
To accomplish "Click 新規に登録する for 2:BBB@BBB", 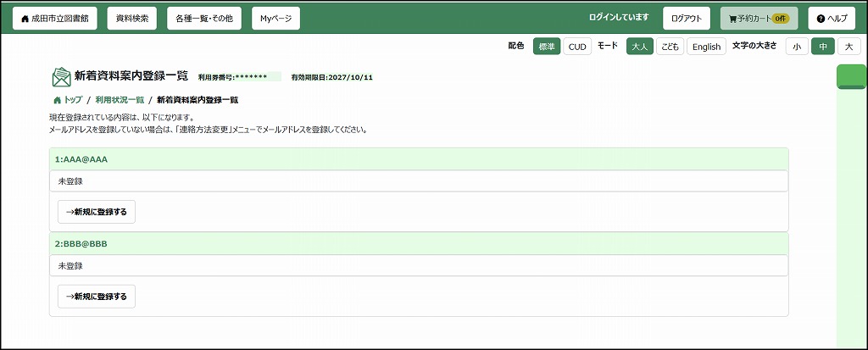I will [97, 297].
